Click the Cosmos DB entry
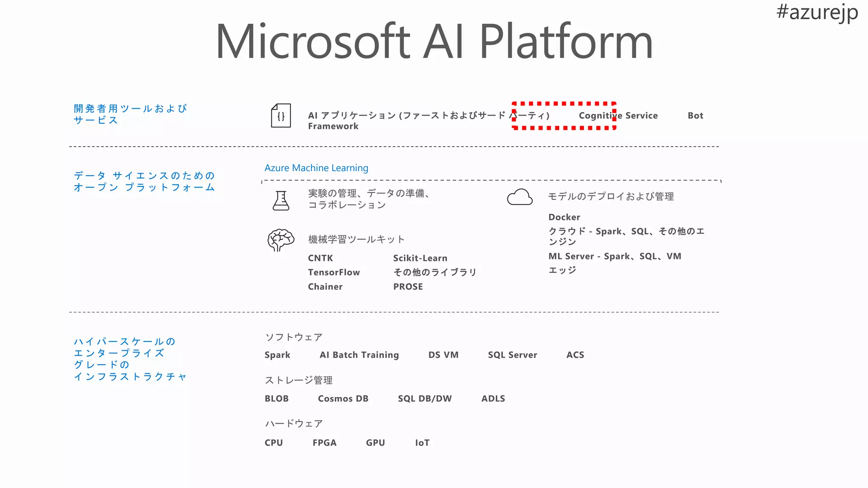The height and width of the screenshot is (488, 868). (x=343, y=399)
